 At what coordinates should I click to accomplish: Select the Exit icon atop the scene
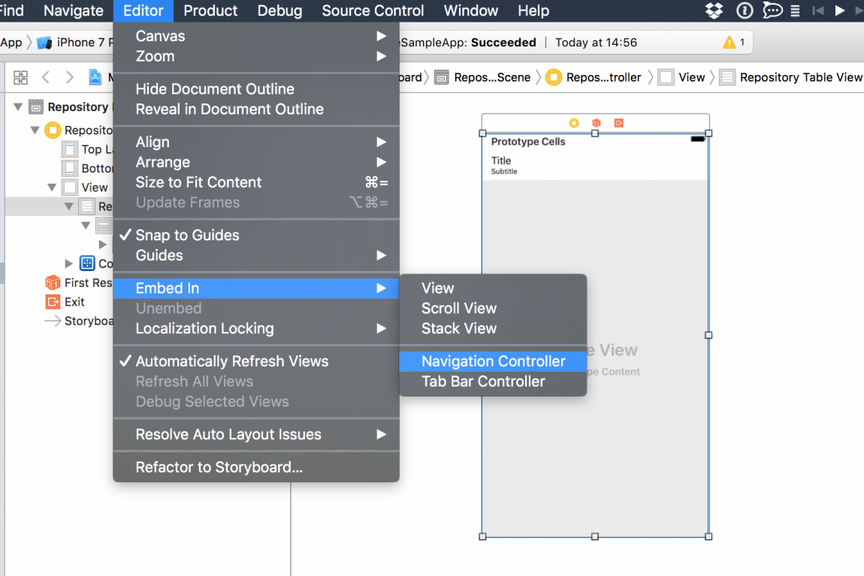[x=619, y=123]
